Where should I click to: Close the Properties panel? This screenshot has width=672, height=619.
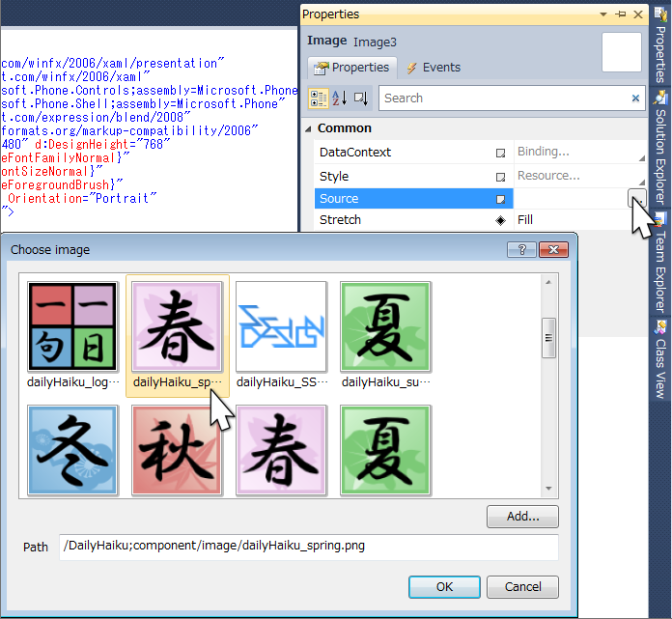[x=637, y=14]
